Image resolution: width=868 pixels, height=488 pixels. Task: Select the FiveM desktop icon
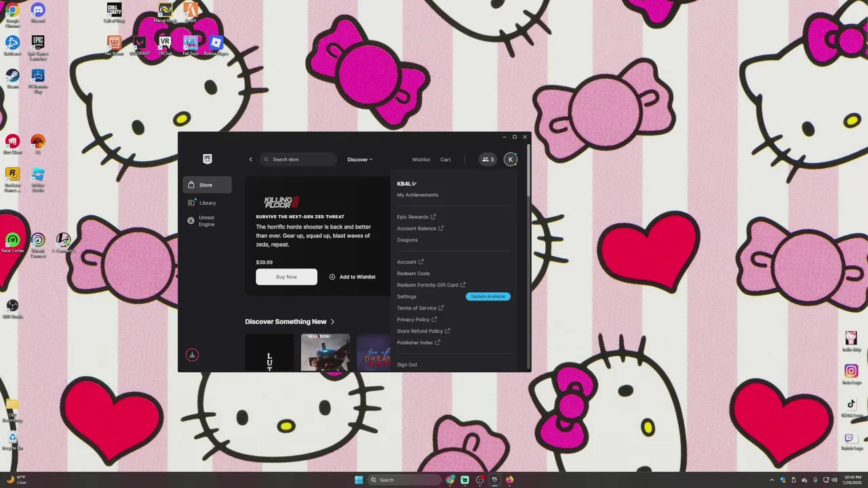(191, 13)
